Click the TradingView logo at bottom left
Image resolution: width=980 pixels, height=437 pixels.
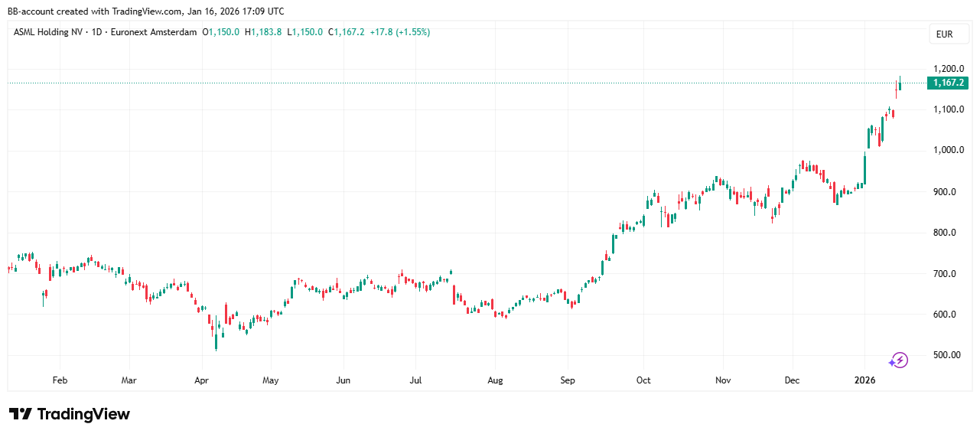[70, 414]
